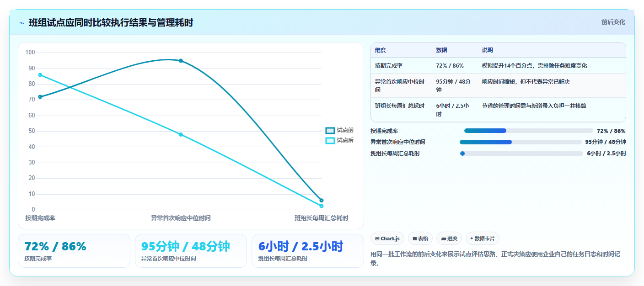Click the 按期完成率 x-axis label
This screenshot has height=286, width=644.
click(x=40, y=218)
